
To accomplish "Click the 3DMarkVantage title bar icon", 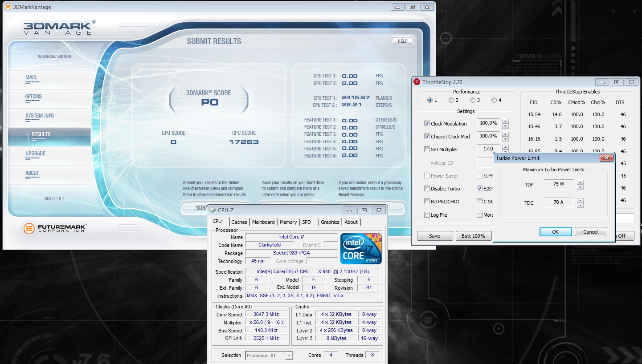I will click(x=8, y=7).
